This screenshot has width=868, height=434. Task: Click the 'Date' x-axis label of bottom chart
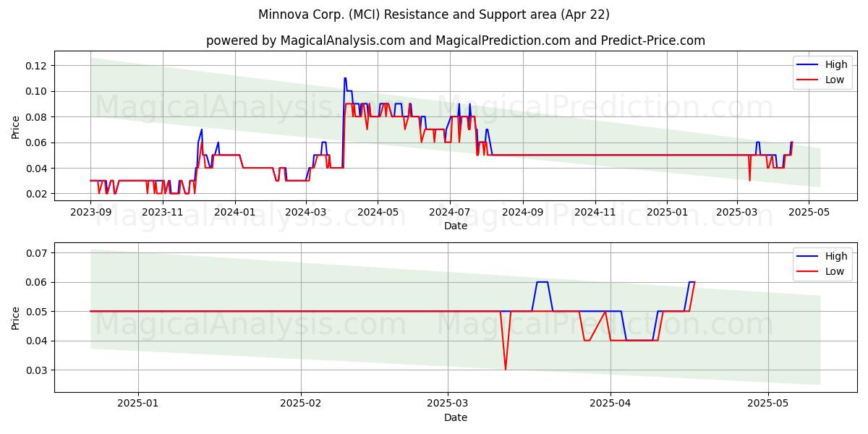[x=456, y=417]
